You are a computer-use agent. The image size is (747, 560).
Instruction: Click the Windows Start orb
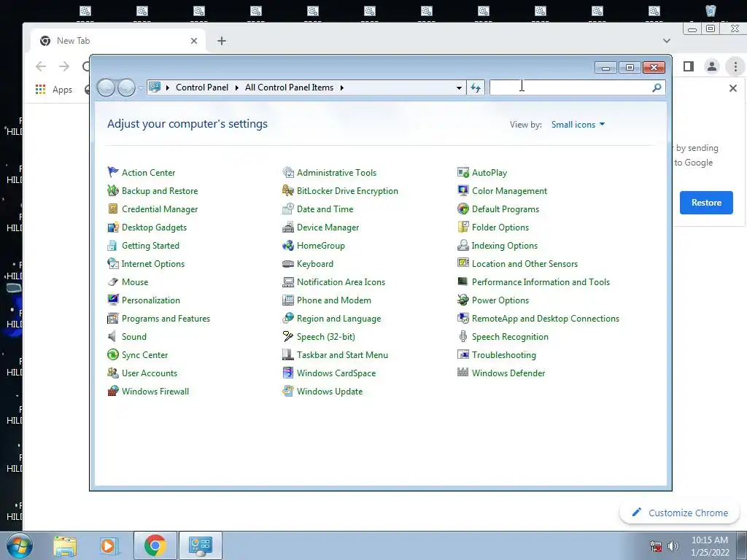(x=20, y=545)
